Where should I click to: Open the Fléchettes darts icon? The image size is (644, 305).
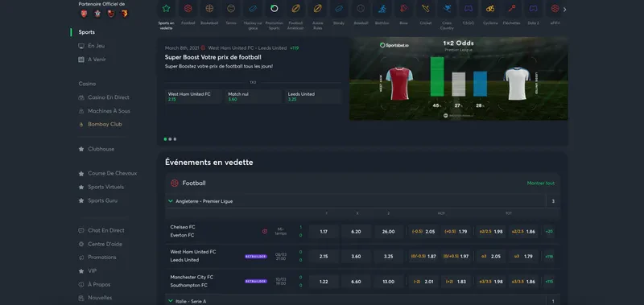click(512, 8)
